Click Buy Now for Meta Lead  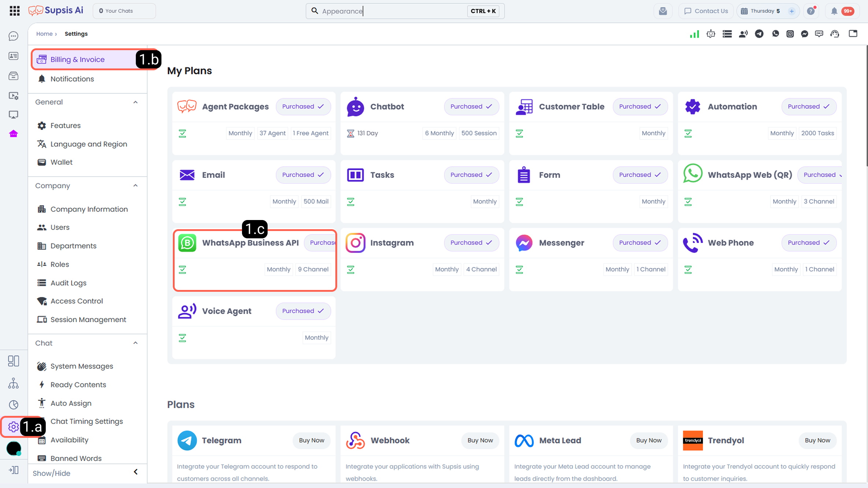pyautogui.click(x=649, y=440)
